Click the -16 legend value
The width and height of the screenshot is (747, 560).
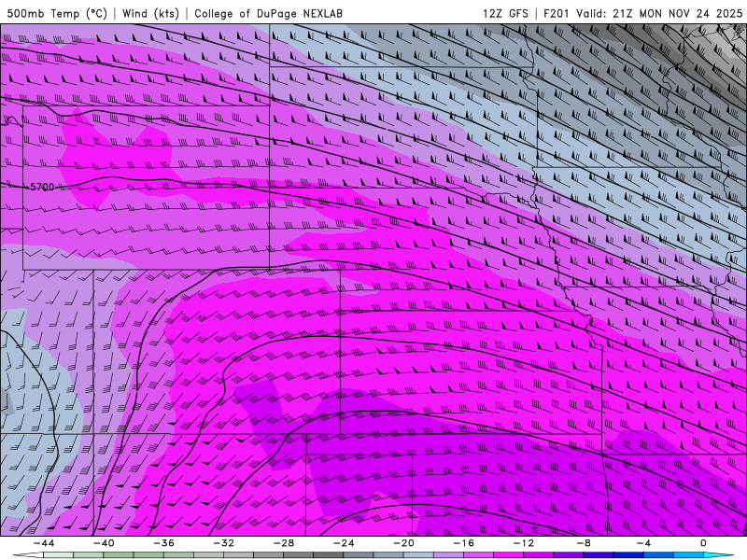point(463,543)
